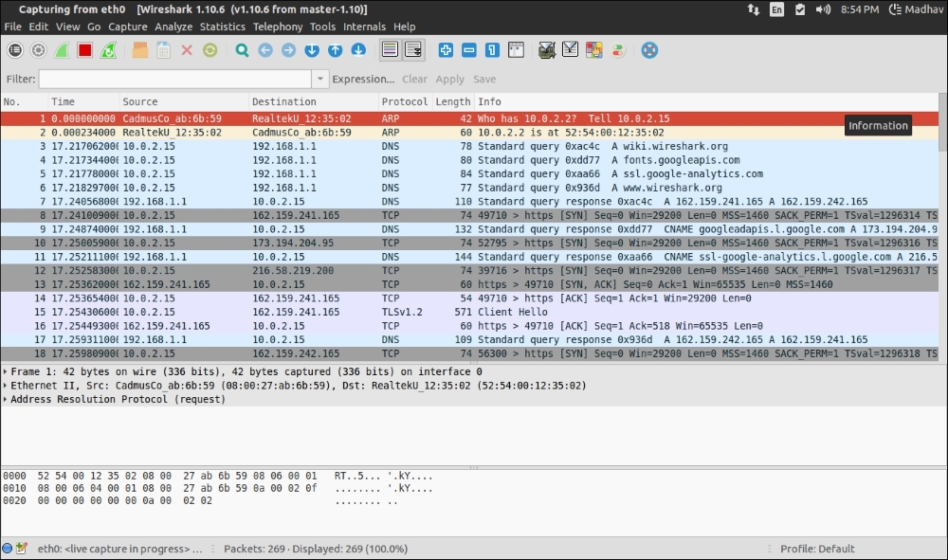Open the File menu
The width and height of the screenshot is (948, 560).
pyautogui.click(x=12, y=27)
